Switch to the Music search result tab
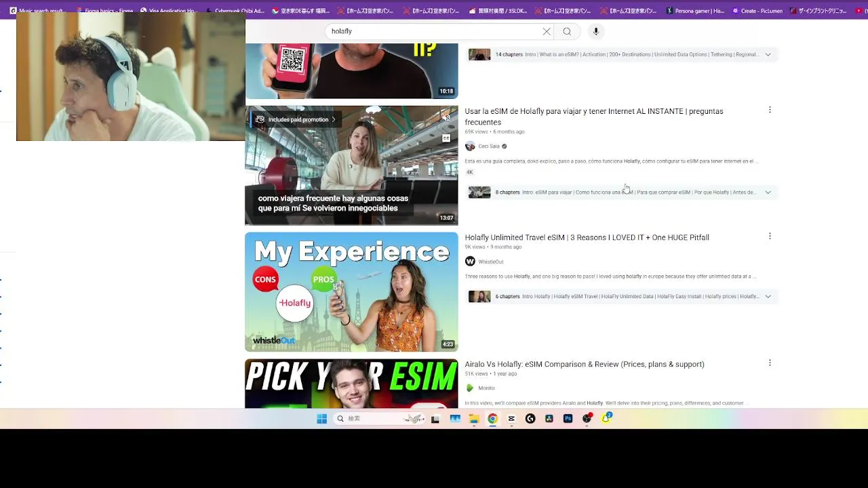Viewport: 868px width, 488px height. tap(37, 11)
